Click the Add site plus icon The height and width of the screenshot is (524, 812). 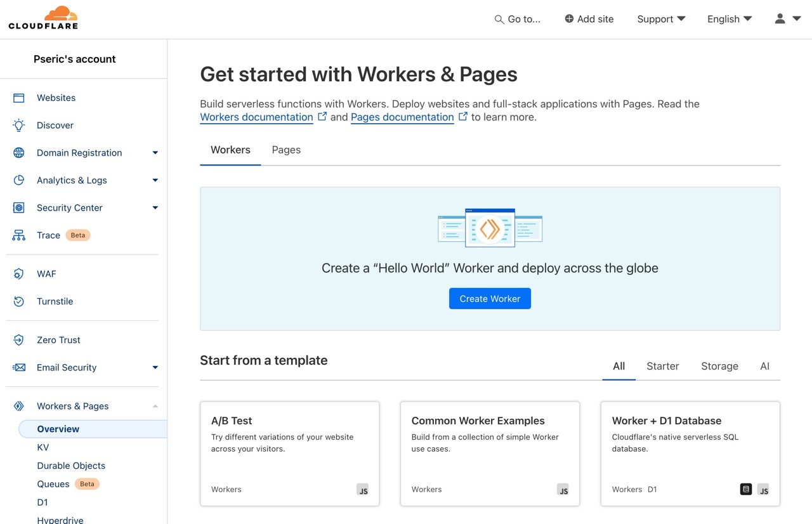point(569,19)
